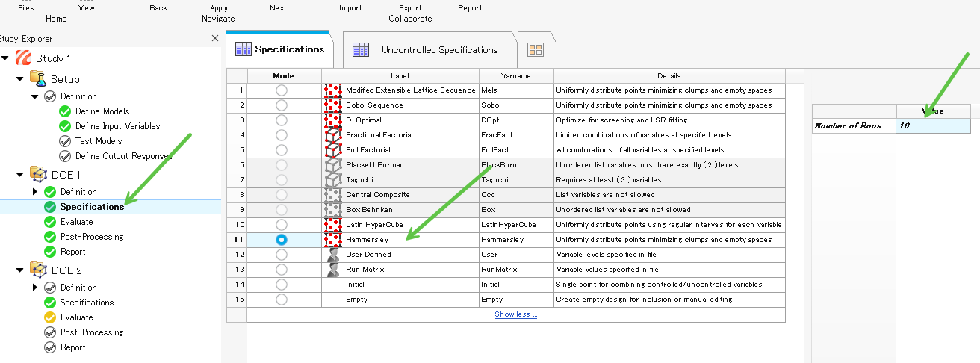Click green check beside Define Input Variables
The height and width of the screenshot is (363, 980).
coord(65,126)
